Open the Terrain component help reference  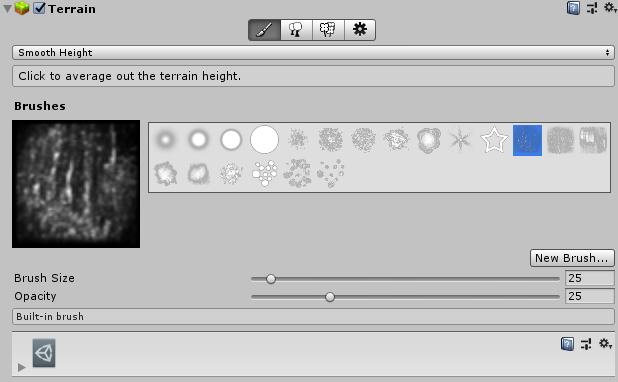coord(573,8)
